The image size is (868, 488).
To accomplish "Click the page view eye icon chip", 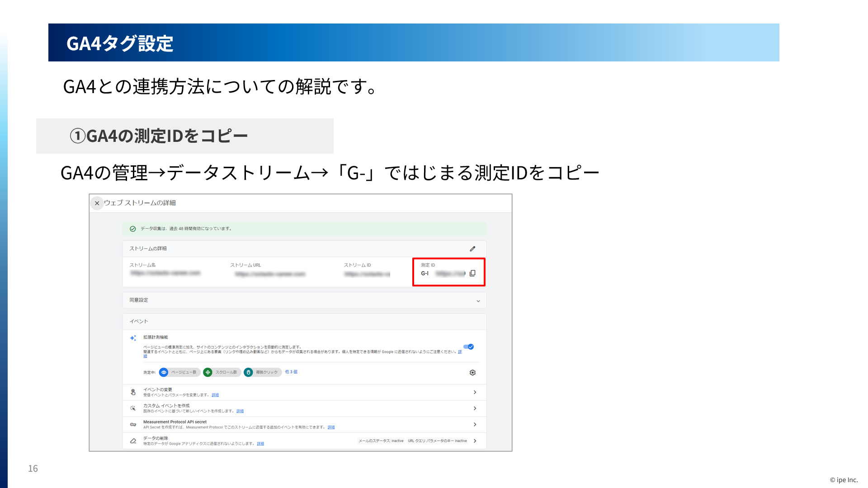I will coord(164,372).
